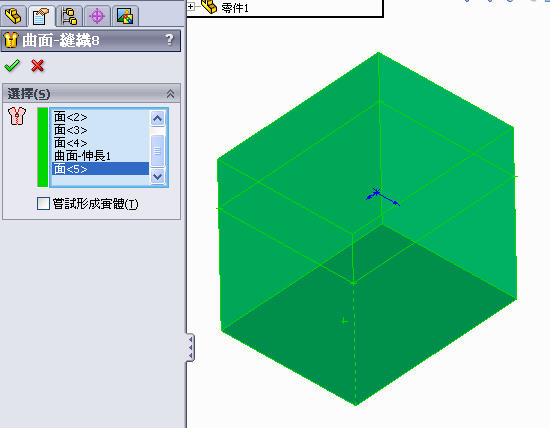Cancel the surface knit with red X
550x428 pixels.
[38, 66]
